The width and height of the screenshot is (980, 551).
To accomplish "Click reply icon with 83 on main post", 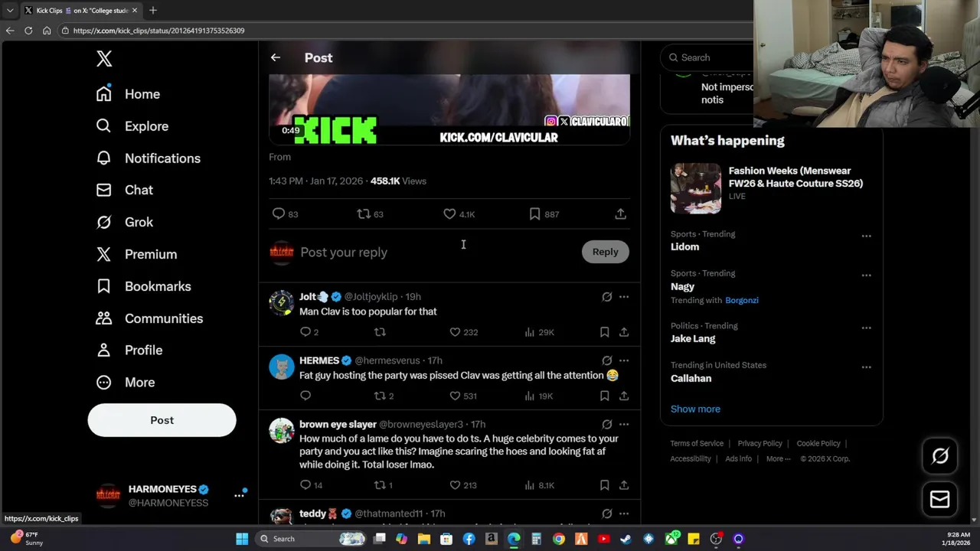I will [285, 214].
